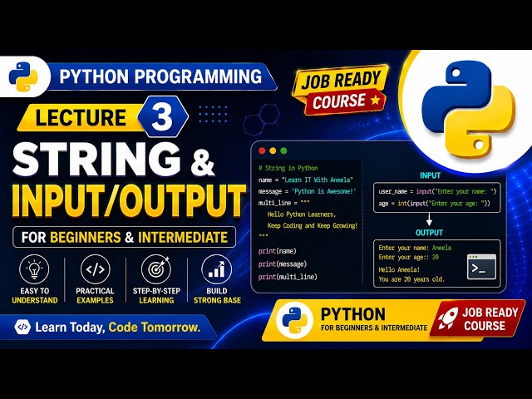The height and width of the screenshot is (399, 532).
Task: Click the code hexagon icon beside Learn Today
Action: (22, 327)
